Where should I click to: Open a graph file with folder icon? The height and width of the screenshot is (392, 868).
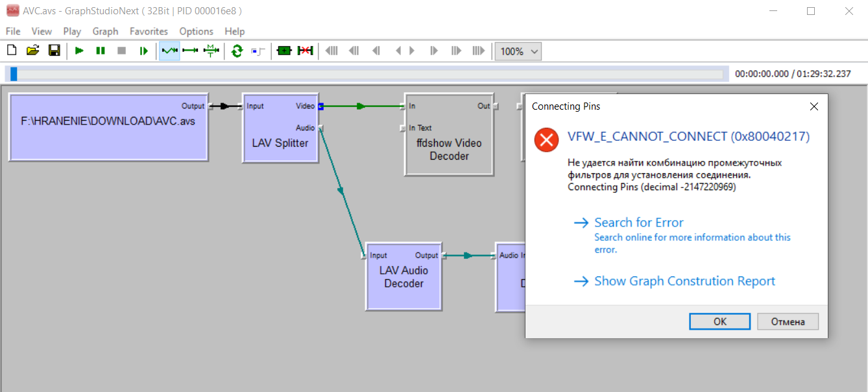coord(32,51)
